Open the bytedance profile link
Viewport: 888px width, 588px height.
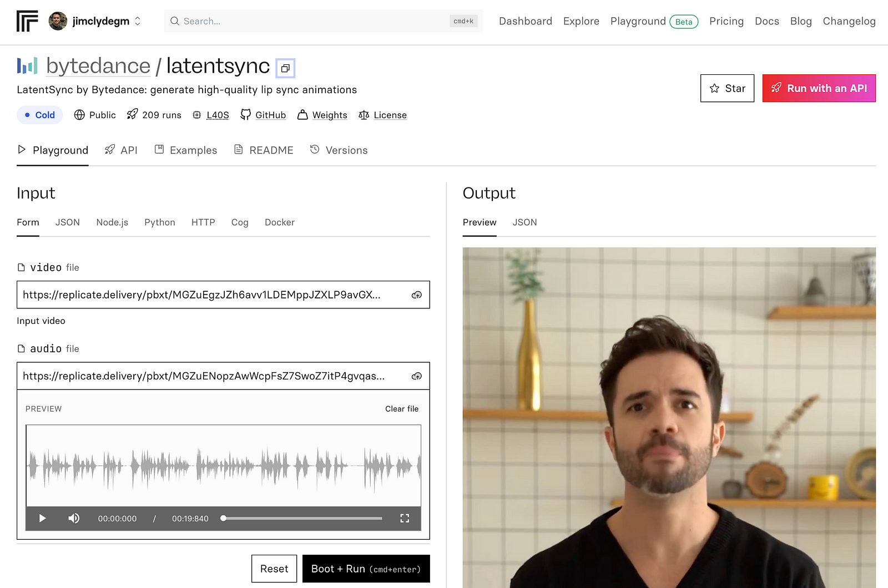tap(98, 65)
